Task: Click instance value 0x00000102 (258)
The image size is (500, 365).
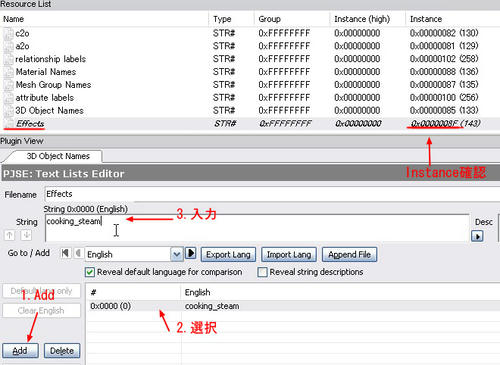Action: (444, 59)
